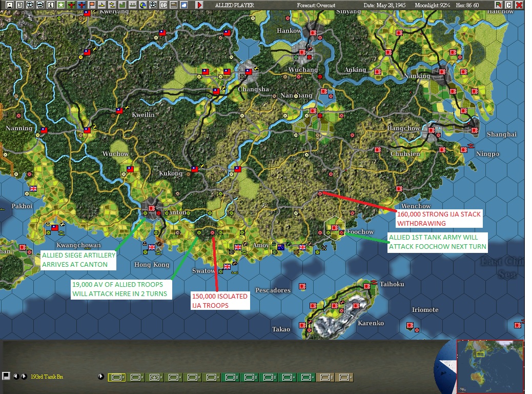Click the red aircraft on blue button

(x=81, y=5)
